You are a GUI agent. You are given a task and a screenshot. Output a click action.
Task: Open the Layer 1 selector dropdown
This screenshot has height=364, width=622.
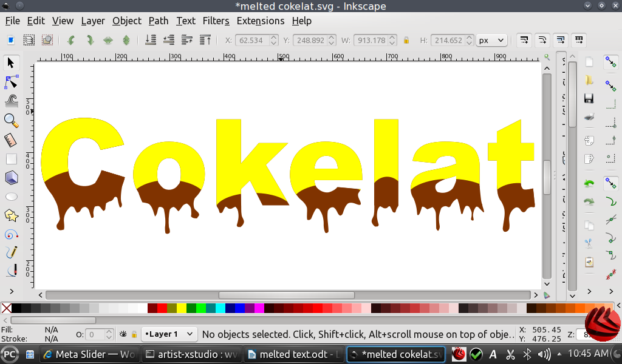point(169,334)
